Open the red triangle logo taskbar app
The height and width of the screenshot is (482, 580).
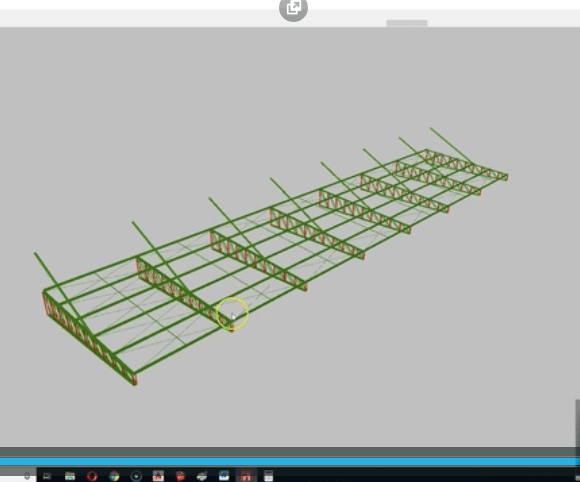pyautogui.click(x=158, y=476)
